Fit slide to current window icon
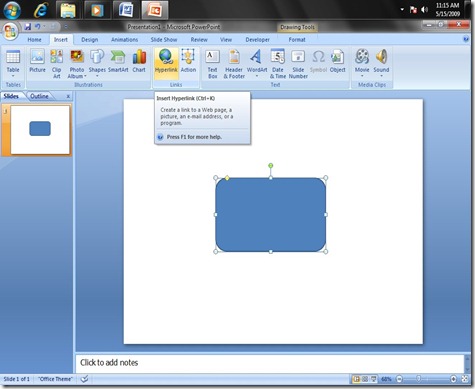 pos(465,379)
